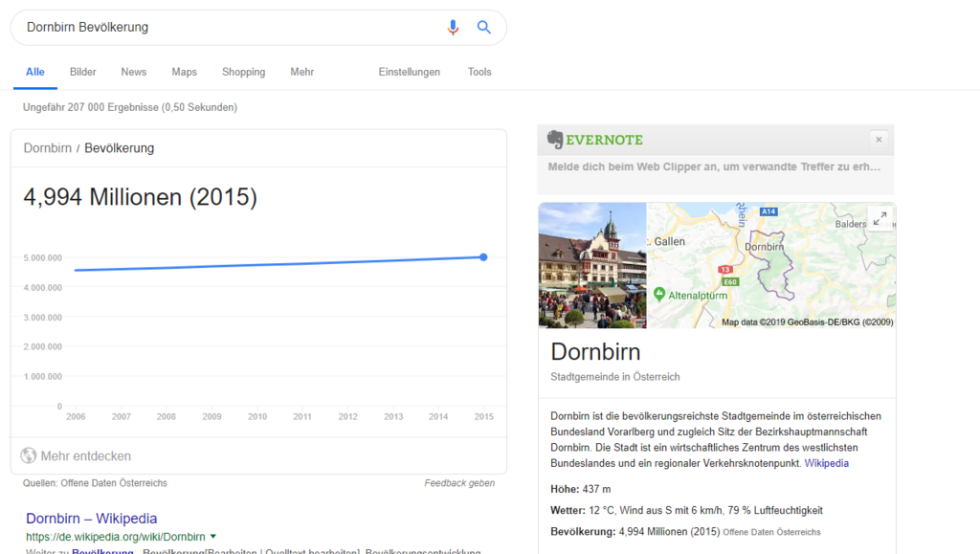Open the Dornbirn town hall photo
This screenshot has width=980, height=554.
tap(592, 265)
